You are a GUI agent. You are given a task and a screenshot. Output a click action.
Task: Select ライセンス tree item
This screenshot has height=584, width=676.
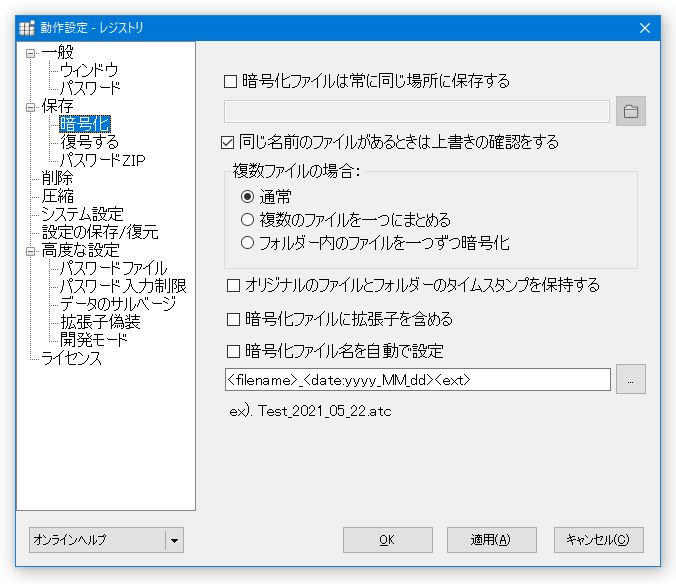[x=71, y=359]
